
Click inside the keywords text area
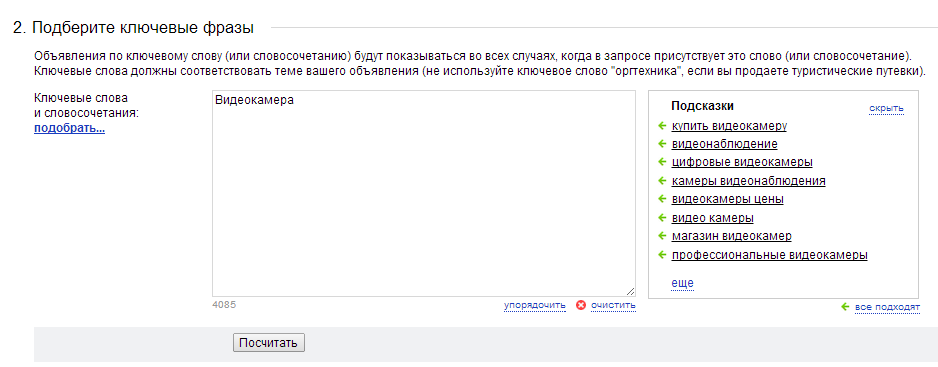(424, 193)
